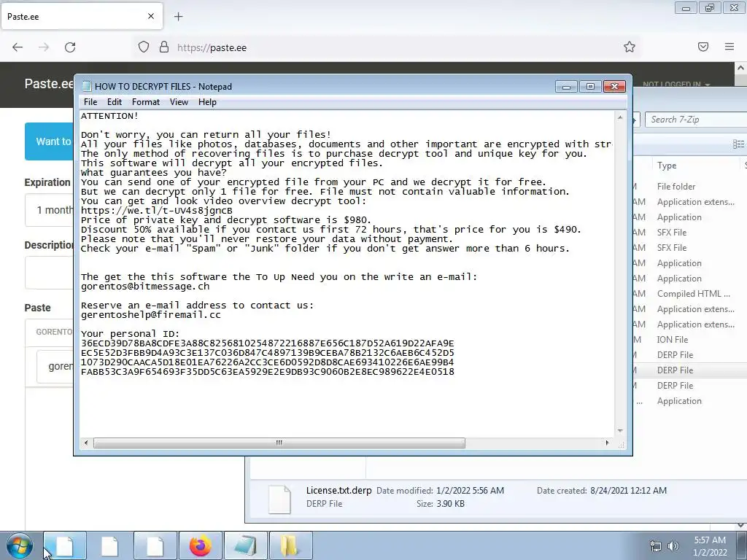Open a new Firefox tab with plus
Image resolution: width=747 pixels, height=560 pixels.
pos(178,17)
